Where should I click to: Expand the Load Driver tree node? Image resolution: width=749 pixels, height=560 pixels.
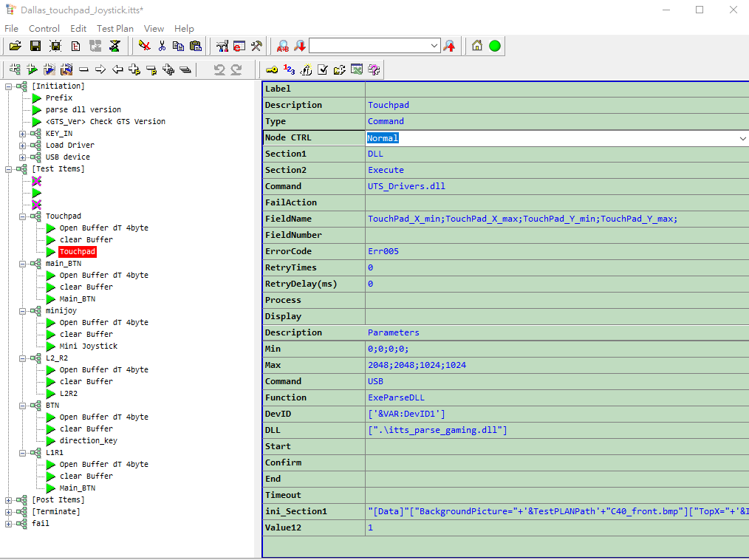(22, 146)
